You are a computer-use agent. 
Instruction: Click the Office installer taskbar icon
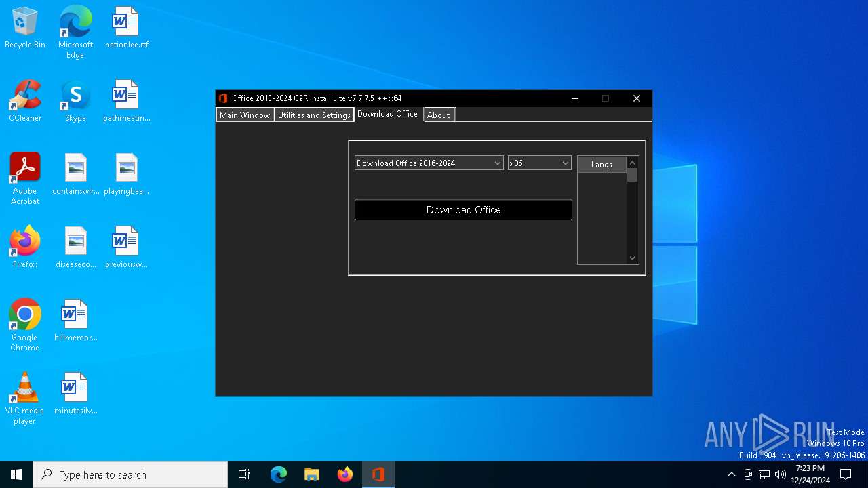click(x=378, y=474)
